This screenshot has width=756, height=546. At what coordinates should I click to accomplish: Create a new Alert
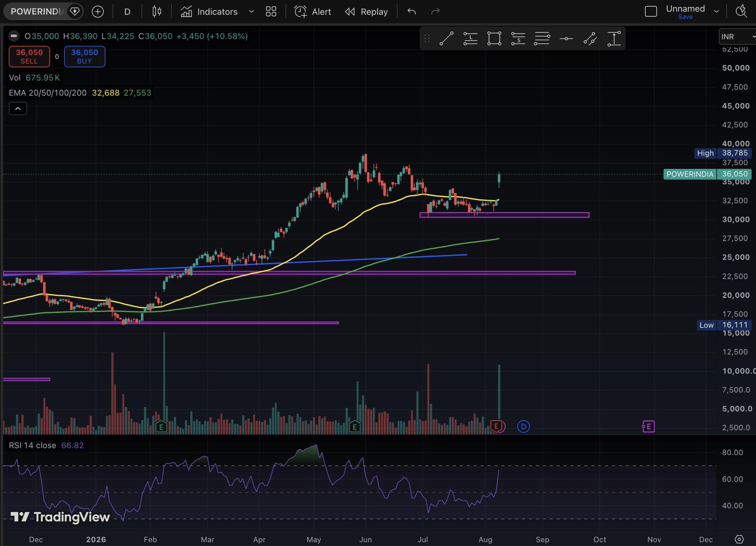point(312,12)
